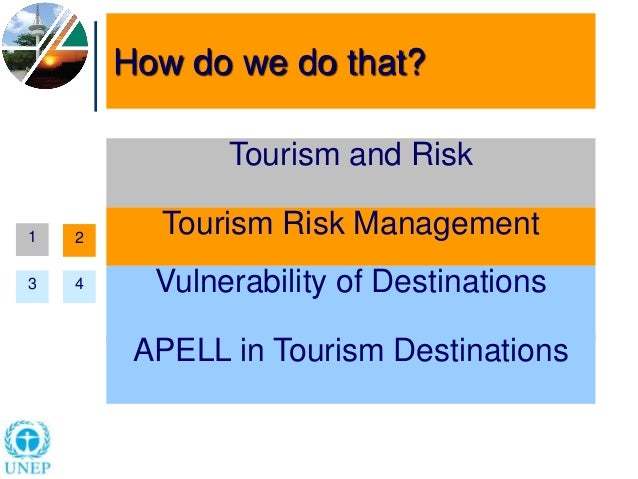638x479 pixels.
Task: Click the dark blue vertical divider line
Action: [x=96, y=66]
